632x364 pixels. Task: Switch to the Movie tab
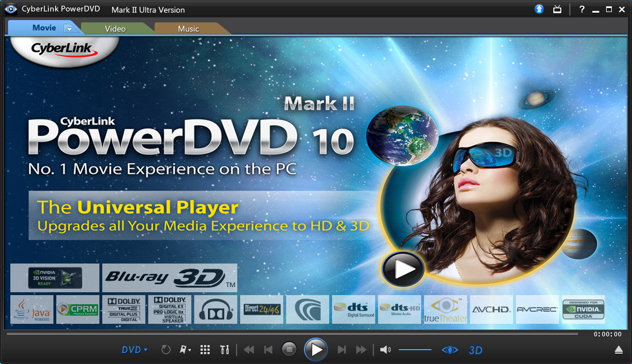pyautogui.click(x=44, y=28)
